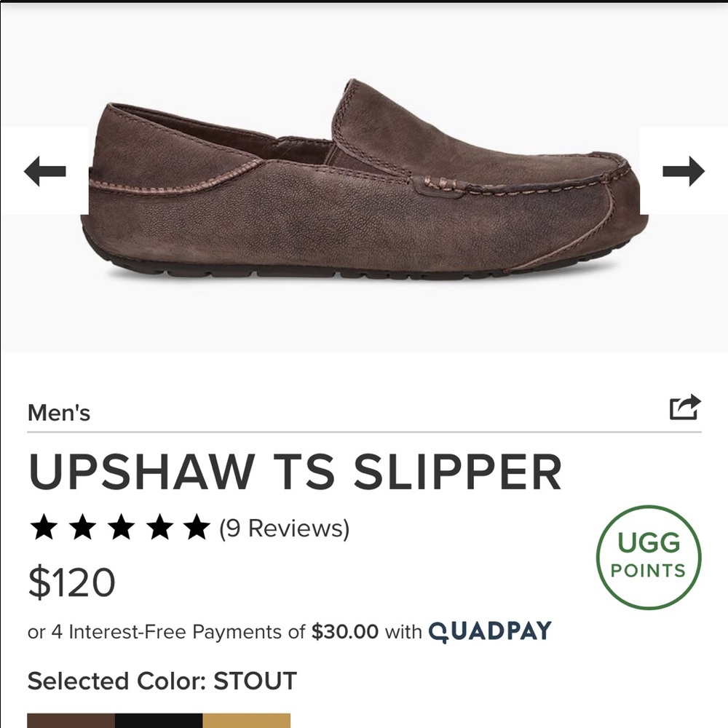This screenshot has height=728, width=728.
Task: Click the Men's category label
Action: (59, 413)
